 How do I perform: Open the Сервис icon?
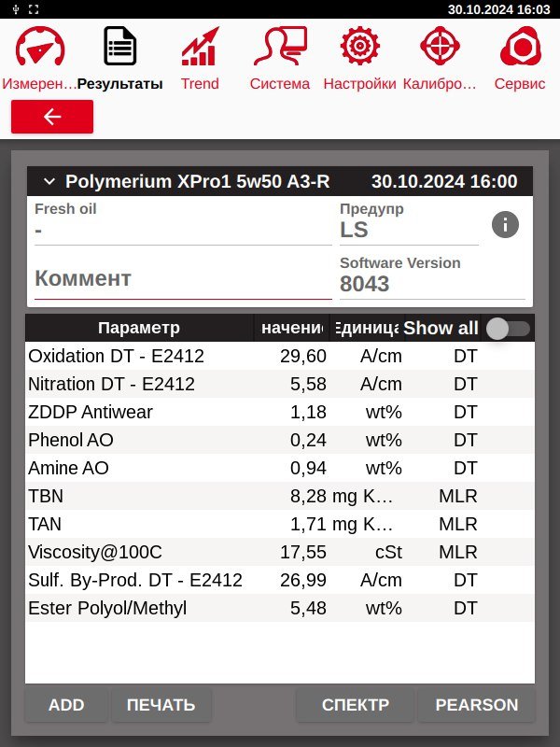(520, 46)
